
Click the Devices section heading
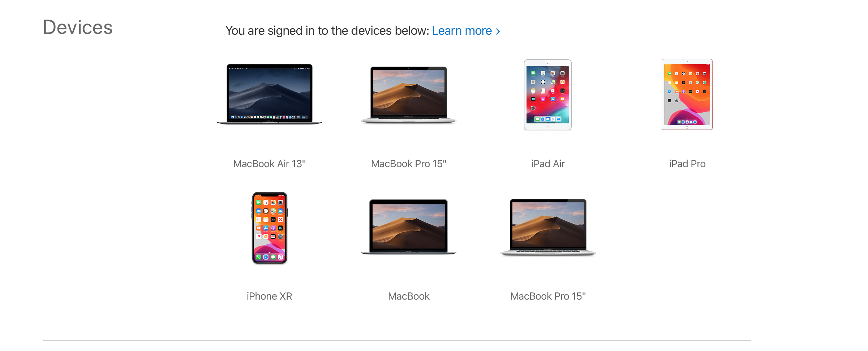click(78, 28)
